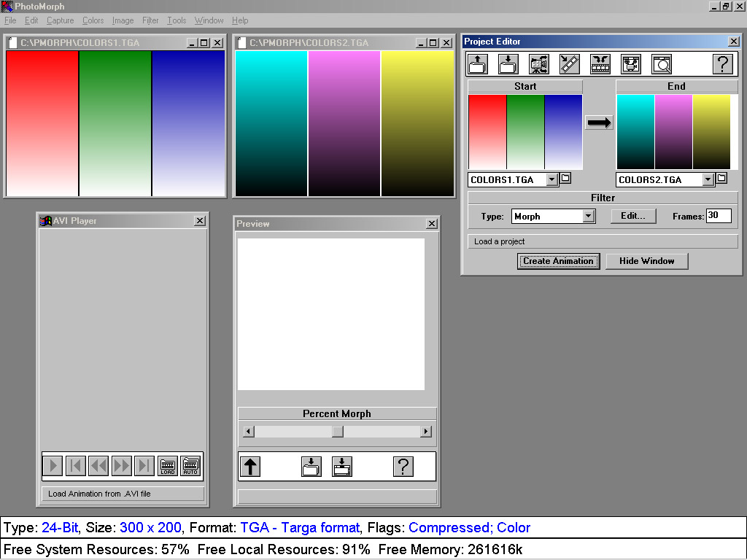The width and height of the screenshot is (747, 560).
Task: Close the Preview window
Action: coord(432,223)
